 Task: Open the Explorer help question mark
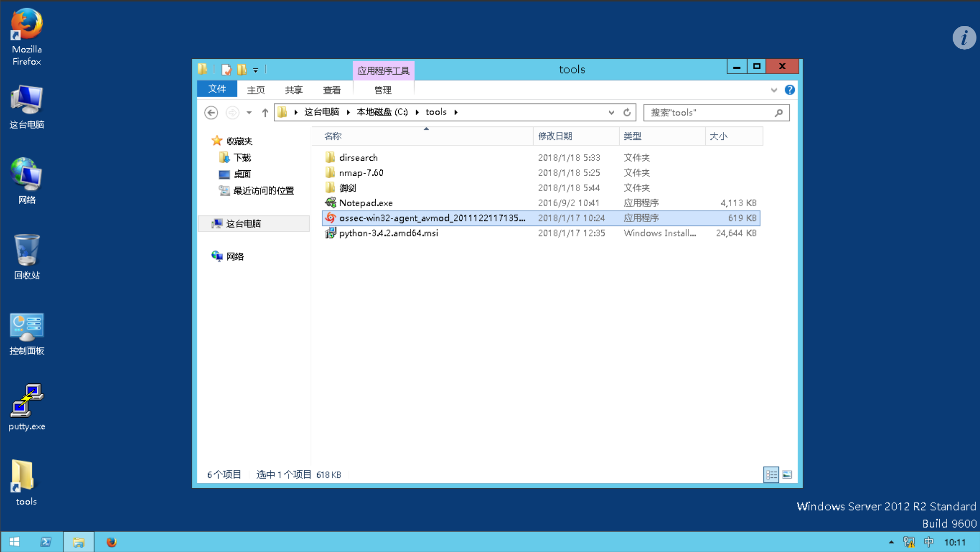(789, 90)
